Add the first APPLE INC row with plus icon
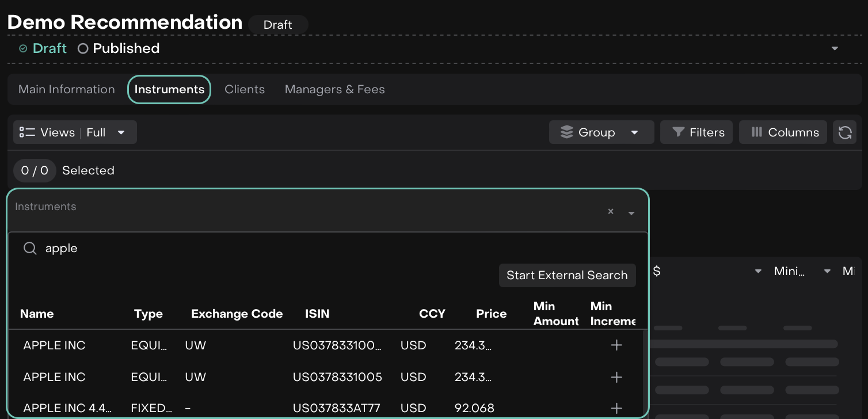868x419 pixels. coord(616,345)
